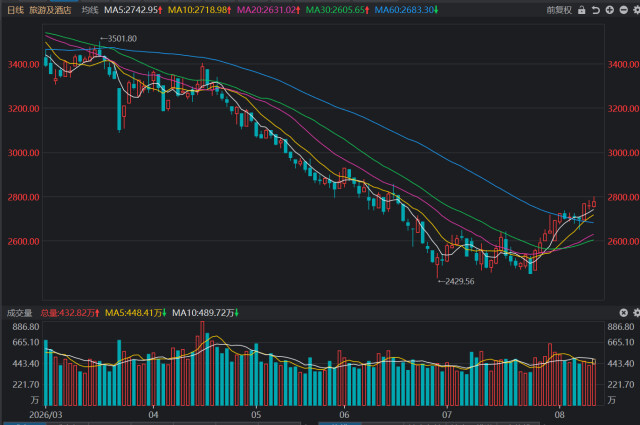Image resolution: width=640 pixels, height=425 pixels.
Task: Click the MA5:2742.95 indicator value
Action: (133, 10)
